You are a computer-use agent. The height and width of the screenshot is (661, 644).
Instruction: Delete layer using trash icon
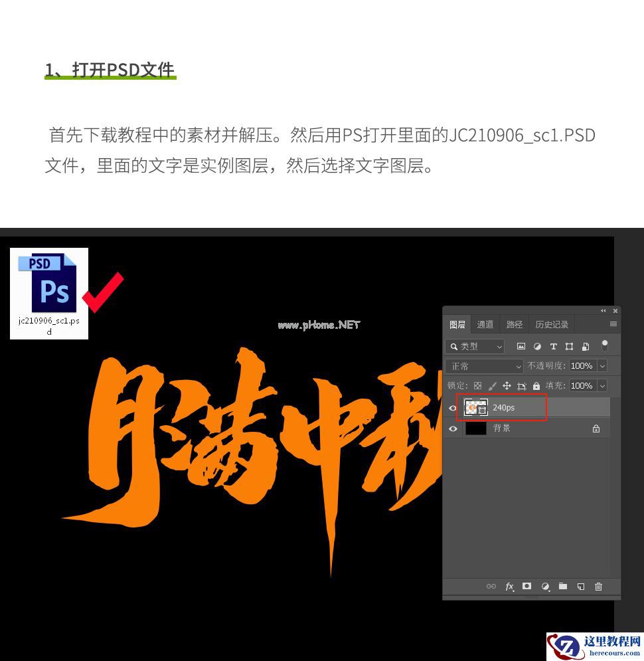tap(598, 587)
